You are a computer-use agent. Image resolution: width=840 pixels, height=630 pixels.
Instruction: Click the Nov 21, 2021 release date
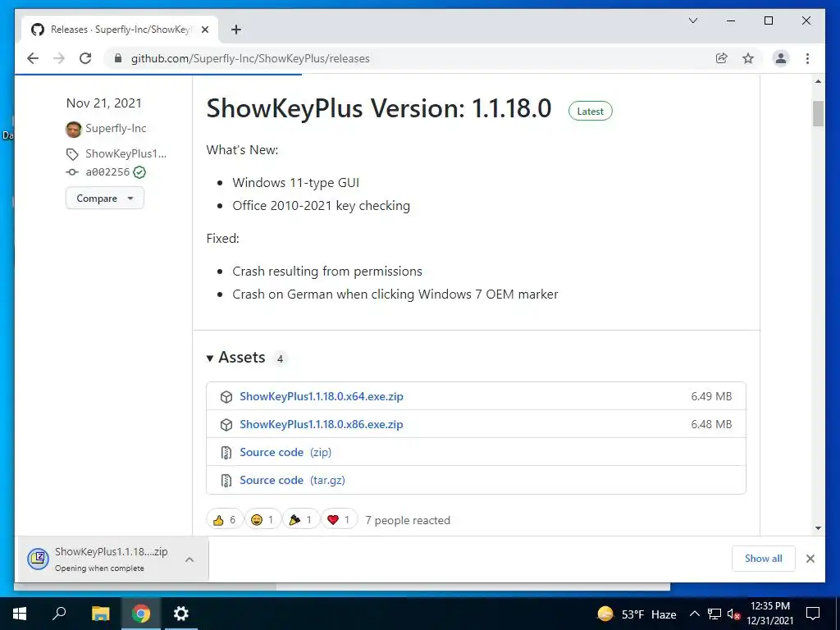(x=104, y=103)
